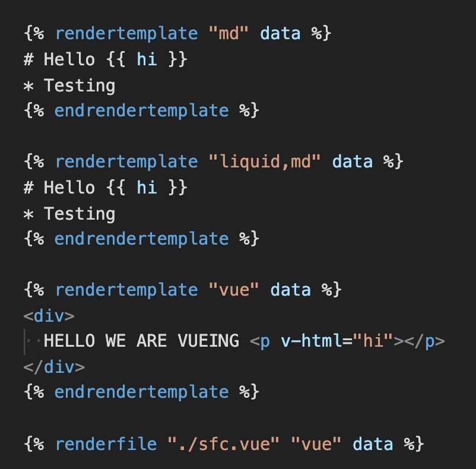Click the "hi" attribute value string

pos(373,341)
